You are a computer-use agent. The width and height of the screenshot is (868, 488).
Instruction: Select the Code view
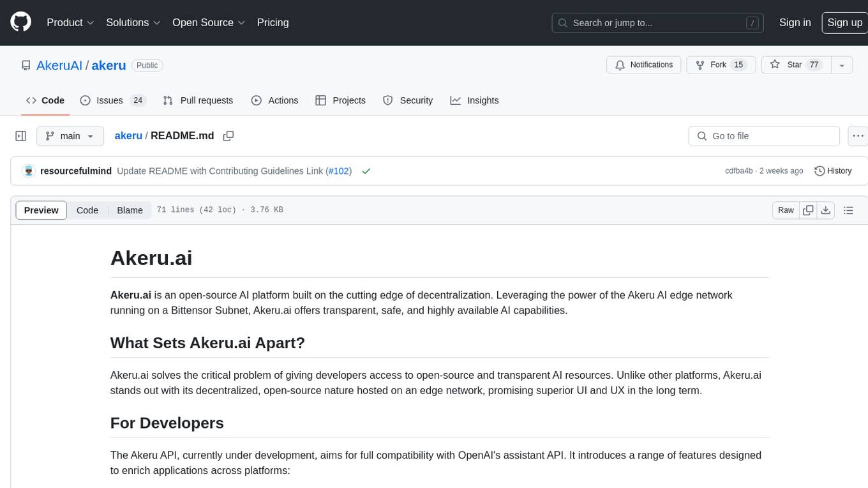(x=87, y=210)
